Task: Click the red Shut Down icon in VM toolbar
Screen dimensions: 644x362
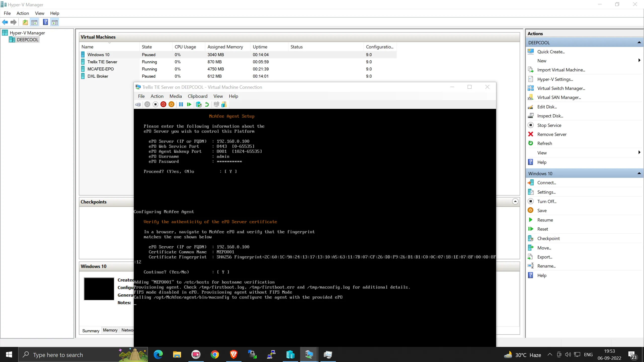Action: 164,104
